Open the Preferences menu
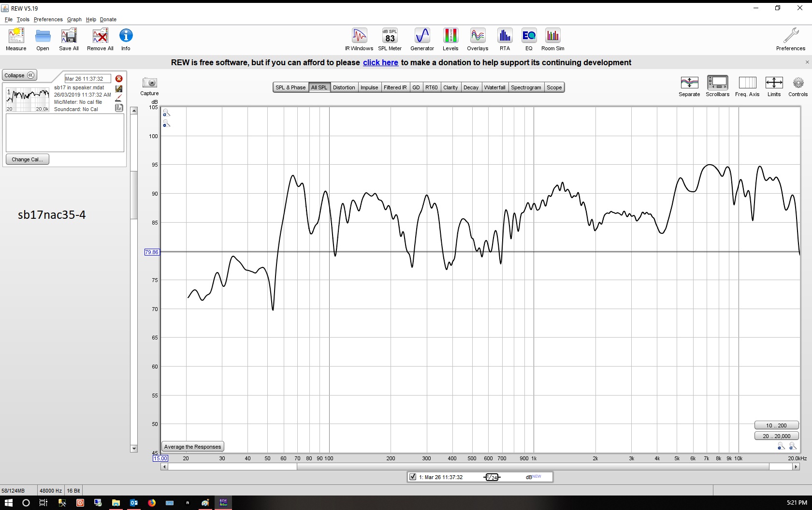Viewport: 812px width, 510px height. pyautogui.click(x=48, y=19)
